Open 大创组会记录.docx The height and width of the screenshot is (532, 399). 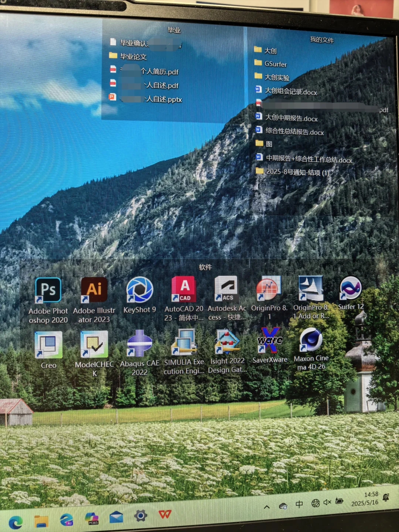286,91
